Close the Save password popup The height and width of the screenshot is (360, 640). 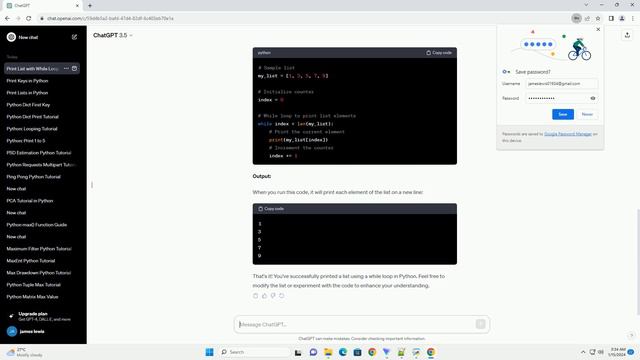[598, 29]
